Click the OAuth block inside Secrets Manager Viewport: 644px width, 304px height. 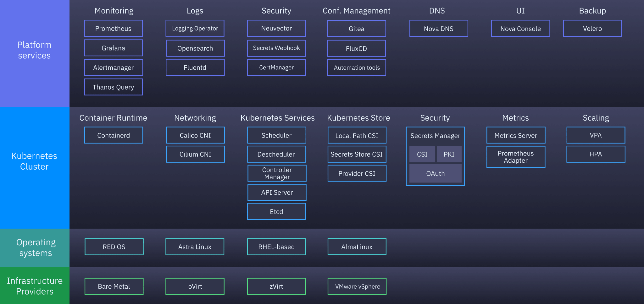pos(435,173)
